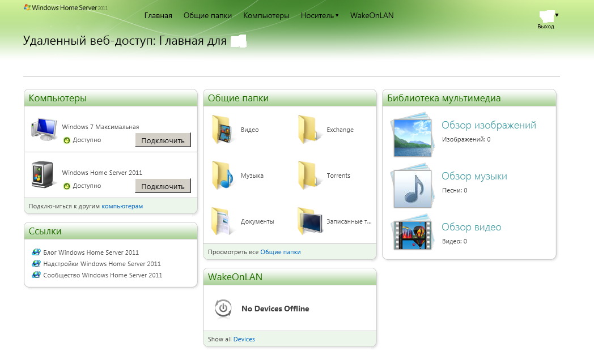Open WakeOnLAN in top navigation
594x364 pixels.
(372, 15)
